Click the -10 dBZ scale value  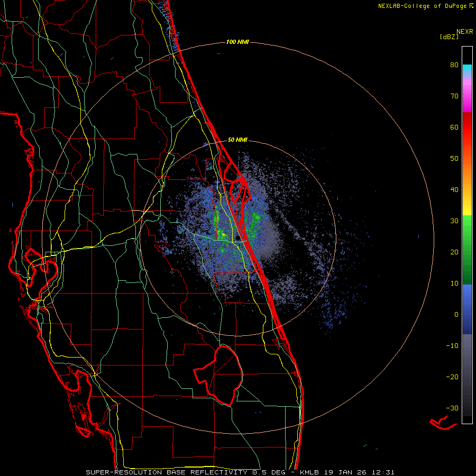pyautogui.click(x=452, y=346)
